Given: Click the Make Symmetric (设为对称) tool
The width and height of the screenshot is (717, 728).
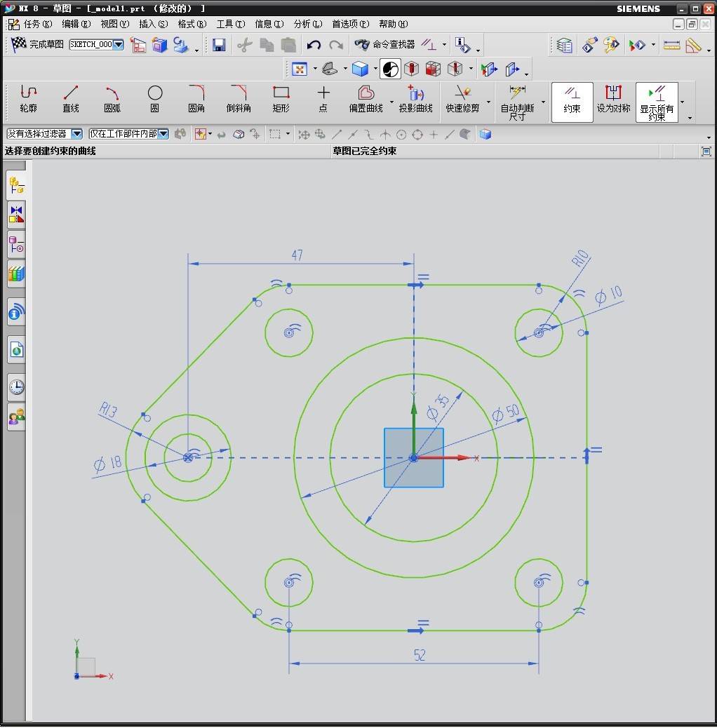Looking at the screenshot, I should click(613, 100).
